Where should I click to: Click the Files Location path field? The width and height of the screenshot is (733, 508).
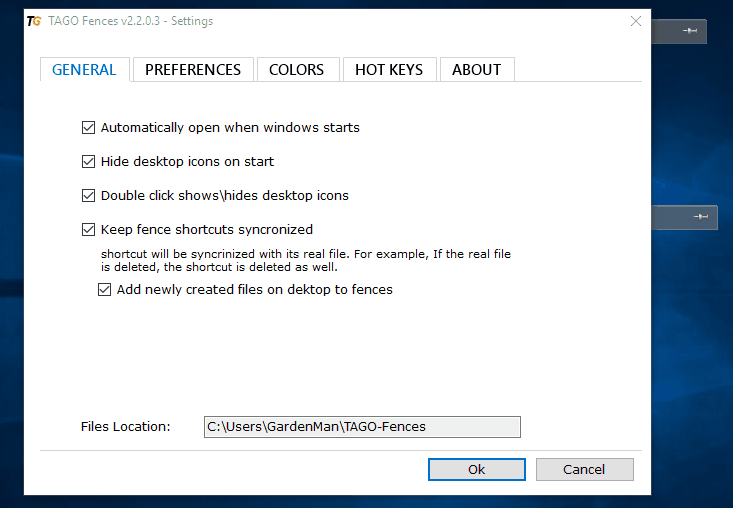[x=362, y=427]
